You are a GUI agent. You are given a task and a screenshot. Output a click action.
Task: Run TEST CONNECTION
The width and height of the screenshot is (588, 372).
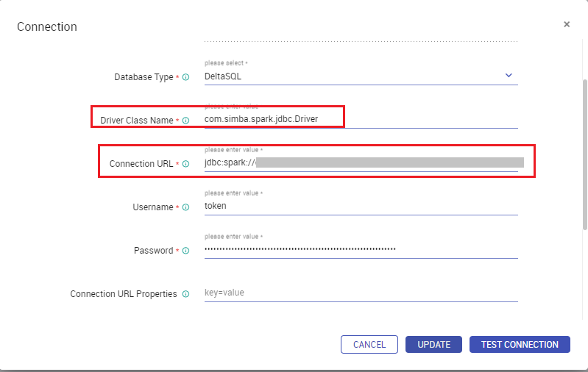tap(520, 344)
